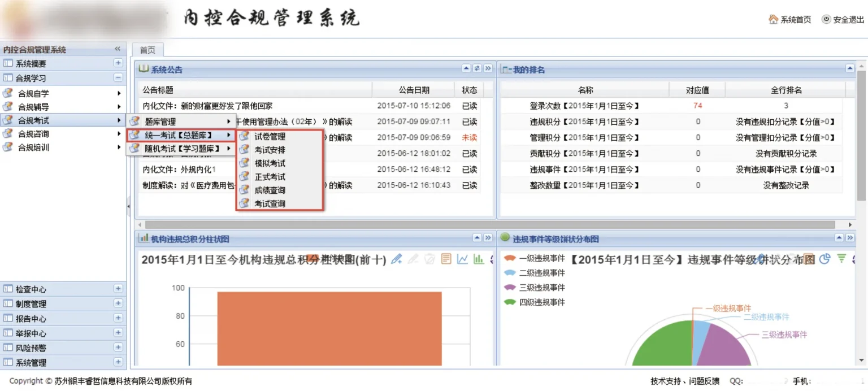Open 正式考试 in the exam submenu
Viewport: 868px width, 391px height.
(270, 177)
